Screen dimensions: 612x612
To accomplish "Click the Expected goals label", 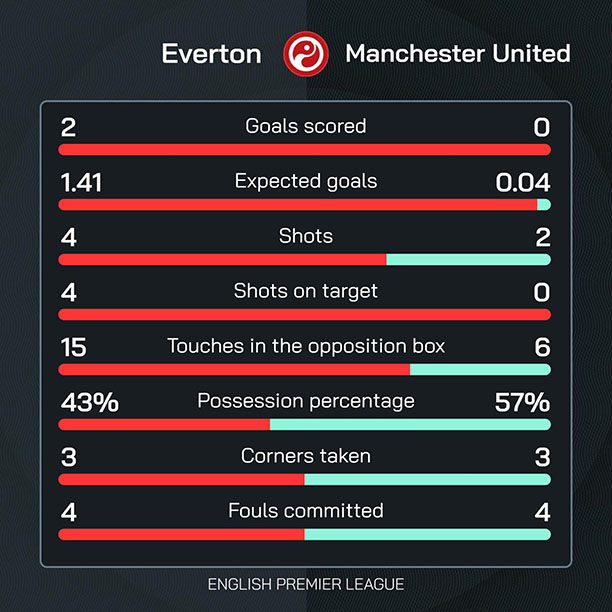I will (x=305, y=181).
